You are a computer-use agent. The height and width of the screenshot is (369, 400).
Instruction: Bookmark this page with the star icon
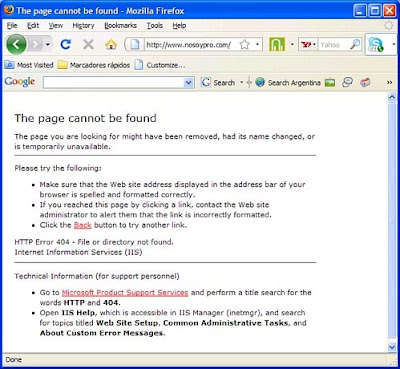245,44
